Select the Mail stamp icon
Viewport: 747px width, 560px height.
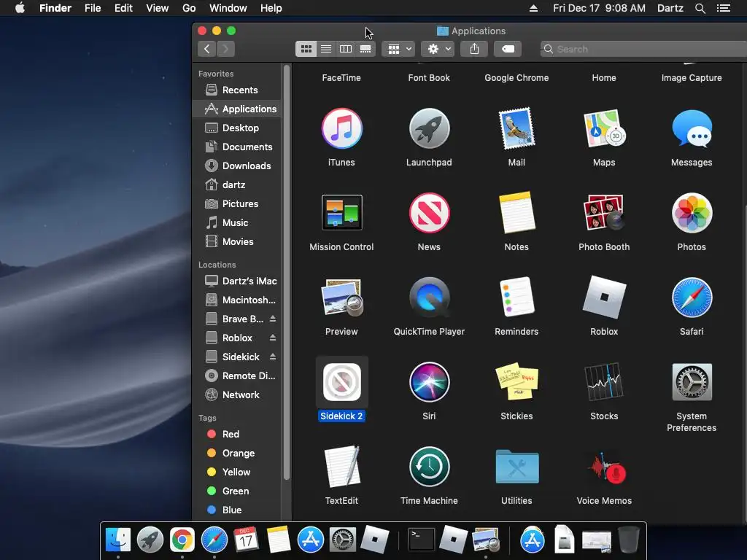(x=516, y=128)
